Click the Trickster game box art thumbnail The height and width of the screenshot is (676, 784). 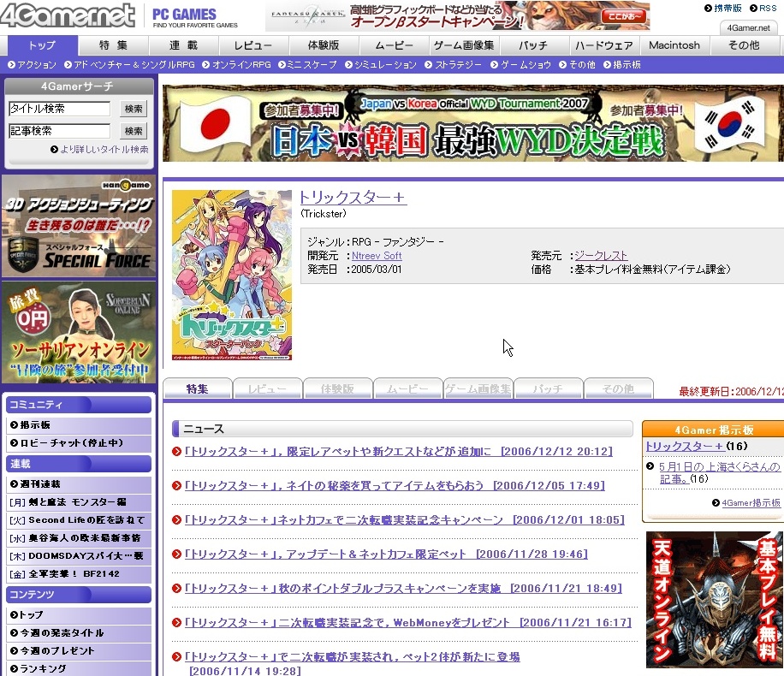pos(232,275)
